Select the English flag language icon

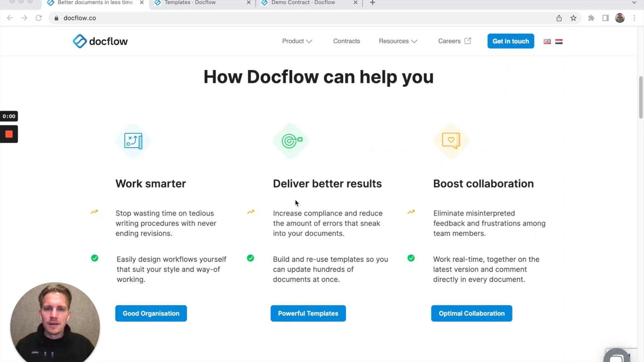(547, 41)
